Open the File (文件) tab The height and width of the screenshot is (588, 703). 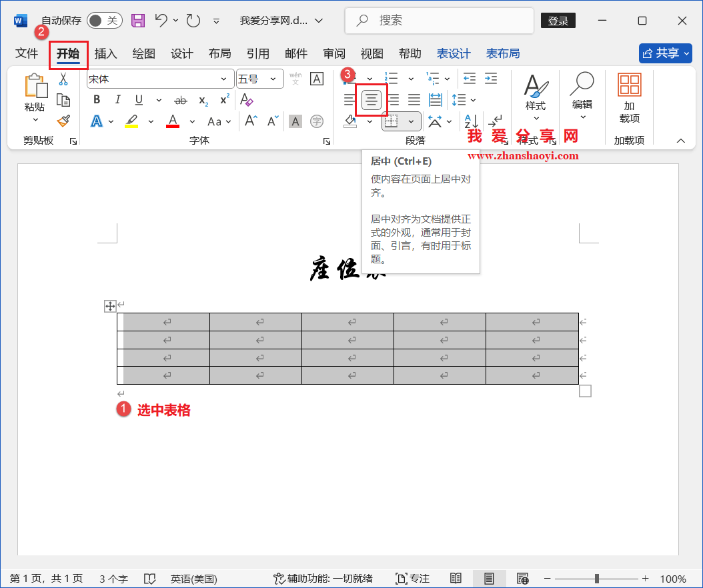(x=27, y=54)
